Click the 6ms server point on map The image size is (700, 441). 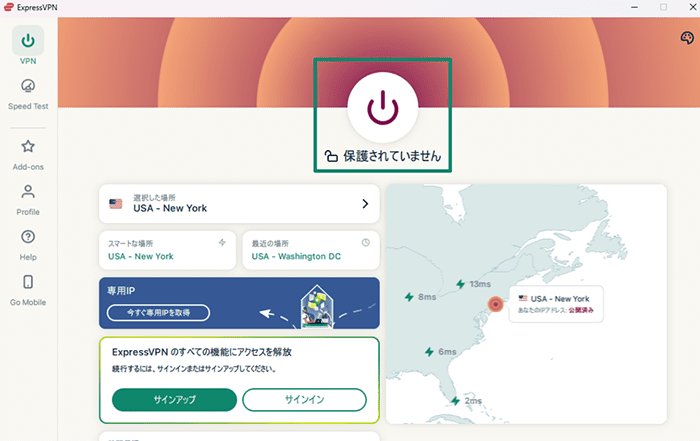point(429,352)
